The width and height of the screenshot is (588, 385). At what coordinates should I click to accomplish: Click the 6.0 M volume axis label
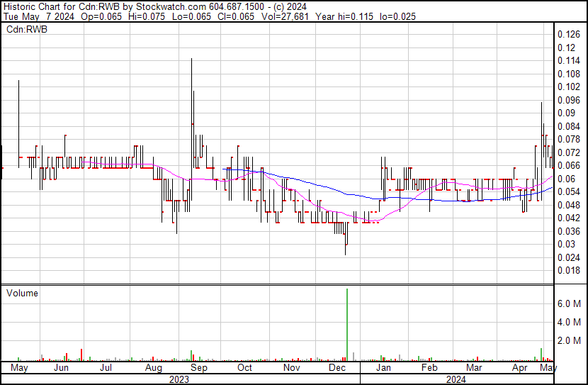570,303
